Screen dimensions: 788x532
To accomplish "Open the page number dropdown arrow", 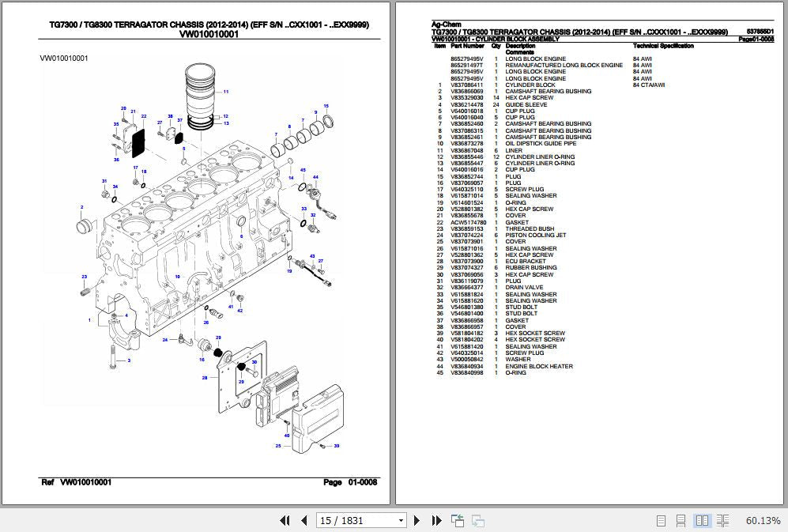I will 402,520.
